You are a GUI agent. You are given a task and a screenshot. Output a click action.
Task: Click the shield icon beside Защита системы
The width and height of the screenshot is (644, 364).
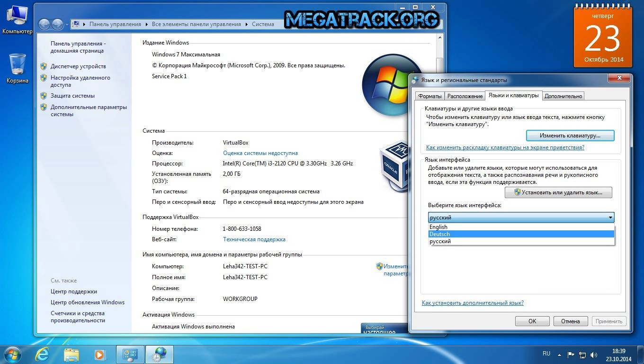coord(44,96)
